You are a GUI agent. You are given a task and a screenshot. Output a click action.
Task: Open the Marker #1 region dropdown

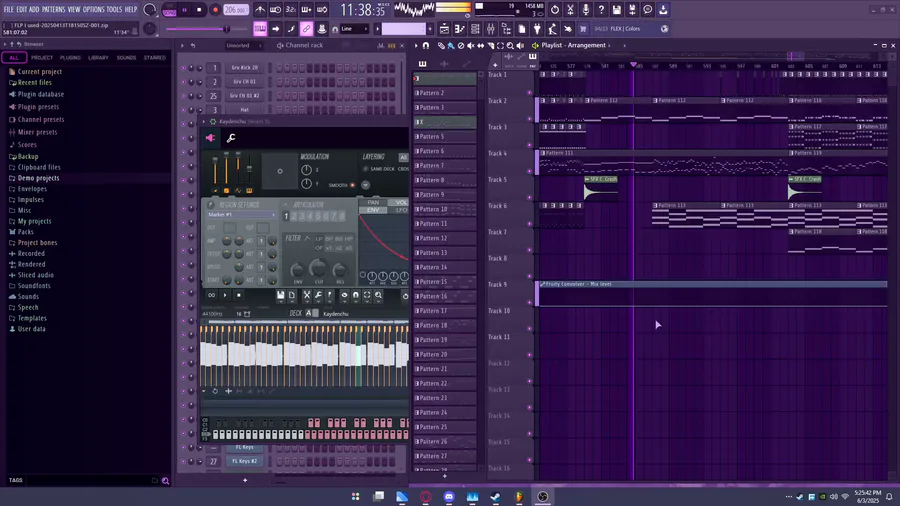pos(241,215)
